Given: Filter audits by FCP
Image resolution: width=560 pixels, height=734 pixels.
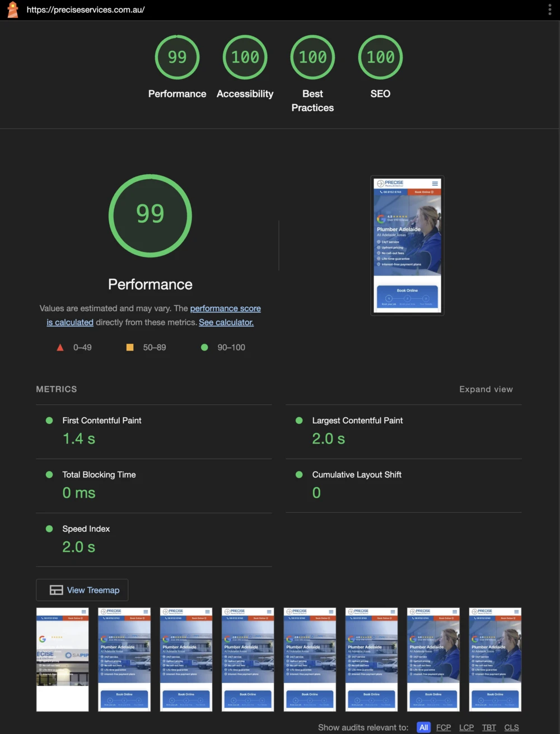Looking at the screenshot, I should (x=444, y=727).
